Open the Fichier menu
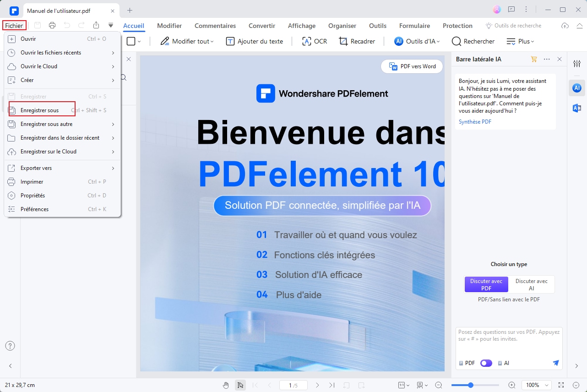 14,26
